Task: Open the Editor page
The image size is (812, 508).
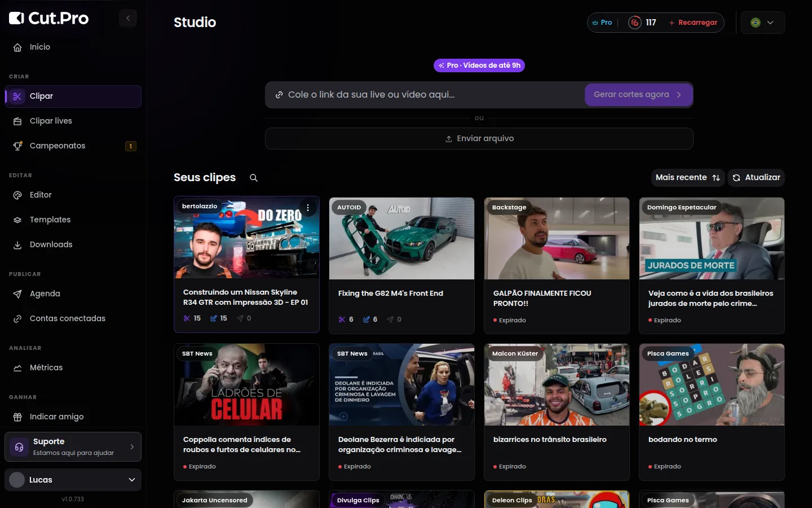Action: point(73,195)
